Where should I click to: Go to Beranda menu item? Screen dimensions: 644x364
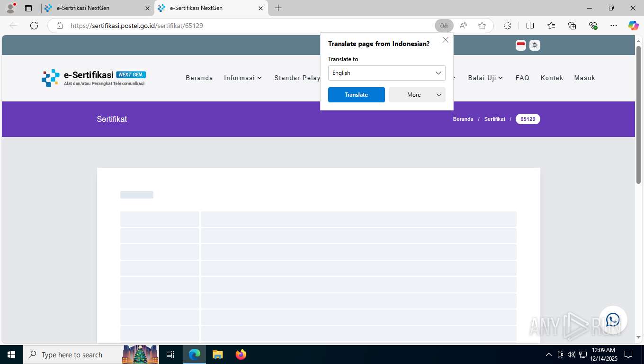point(199,78)
